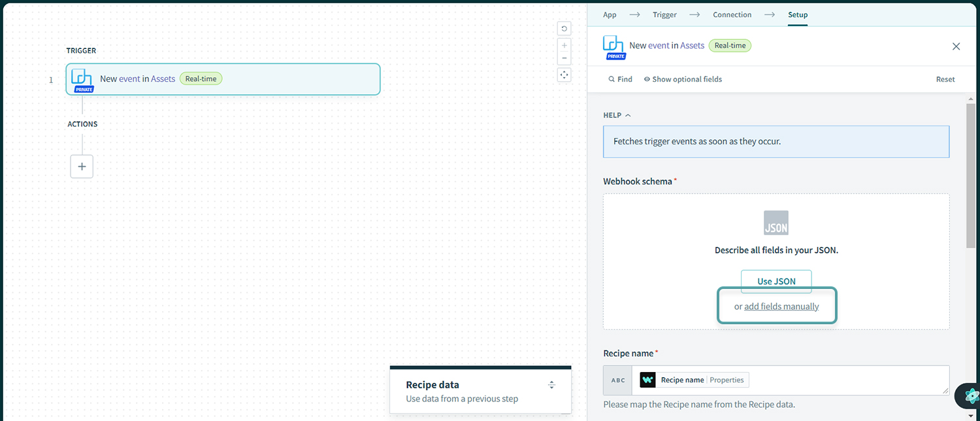This screenshot has height=421, width=980.
Task: Go to the Connection step tab
Action: 732,15
